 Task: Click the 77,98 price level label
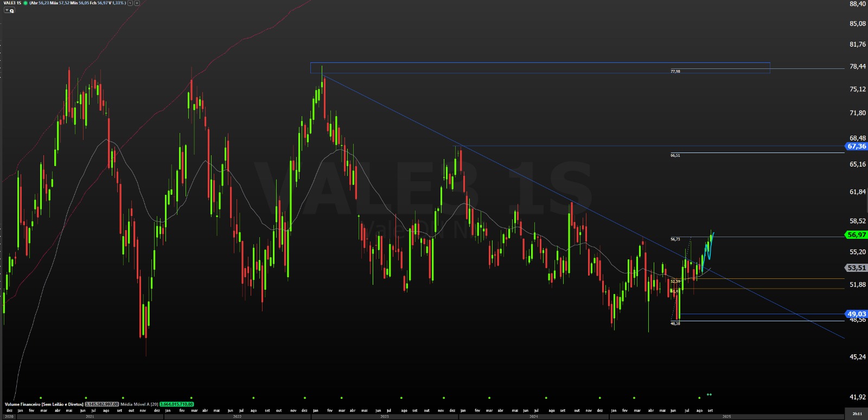point(675,72)
